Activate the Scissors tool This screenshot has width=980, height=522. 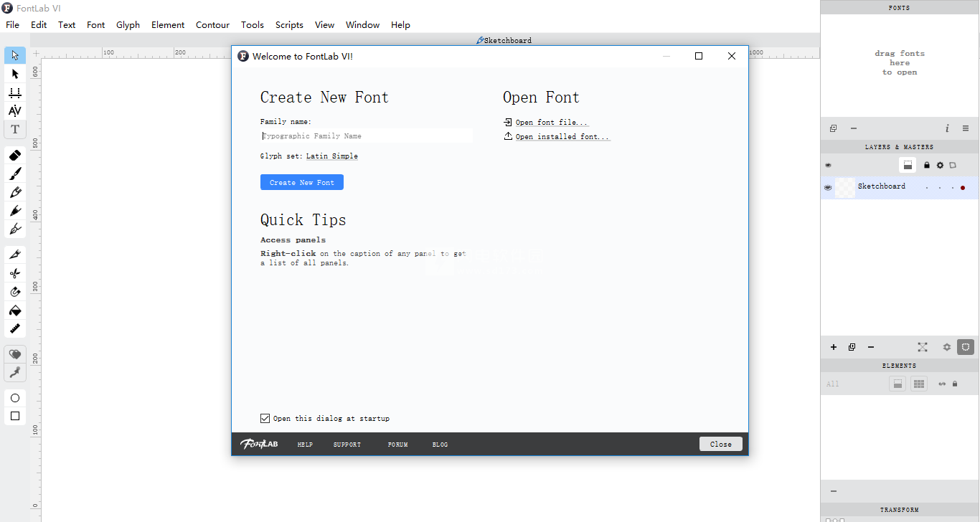click(x=15, y=273)
